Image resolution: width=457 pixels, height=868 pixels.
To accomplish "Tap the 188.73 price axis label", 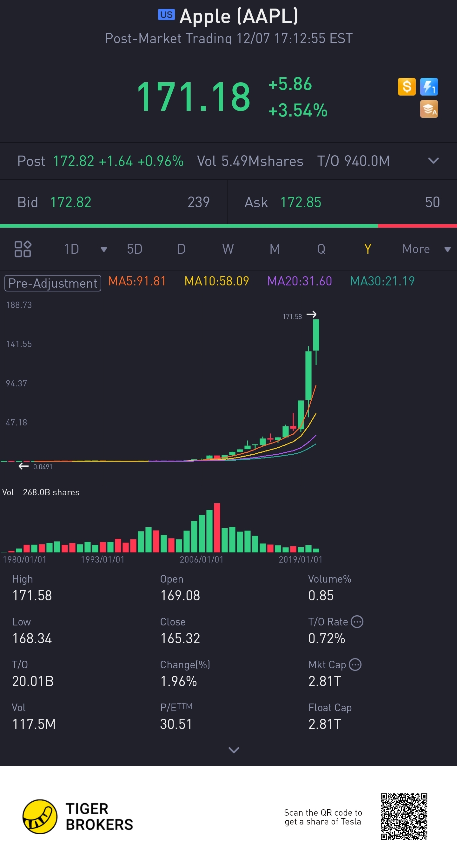I will (x=19, y=305).
